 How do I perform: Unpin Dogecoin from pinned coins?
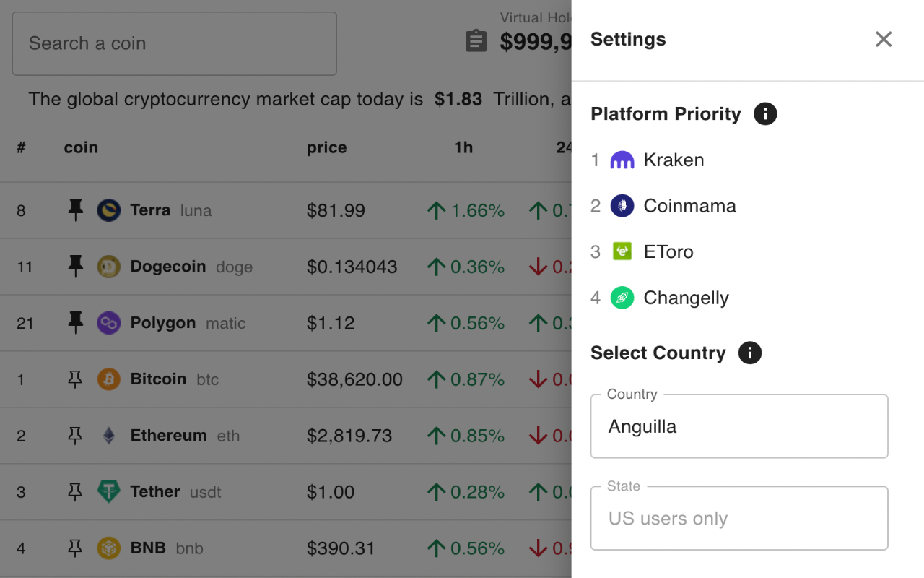coord(75,267)
